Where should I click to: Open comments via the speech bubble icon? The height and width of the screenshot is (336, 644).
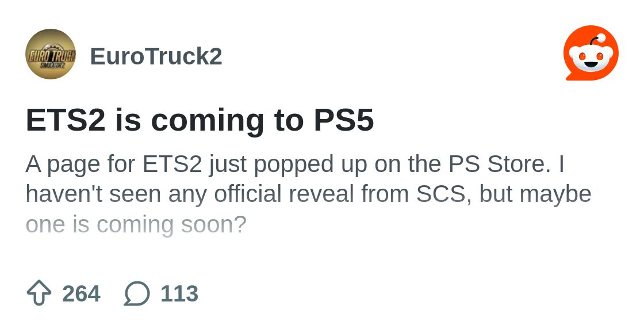137,293
